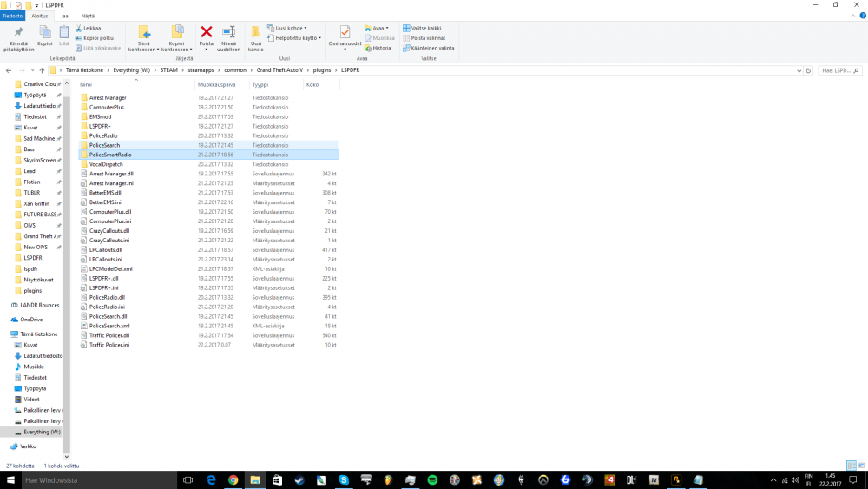Viewport: 868px width, 489px height.
Task: Select CrazyCallouts.dll file
Action: pos(109,231)
